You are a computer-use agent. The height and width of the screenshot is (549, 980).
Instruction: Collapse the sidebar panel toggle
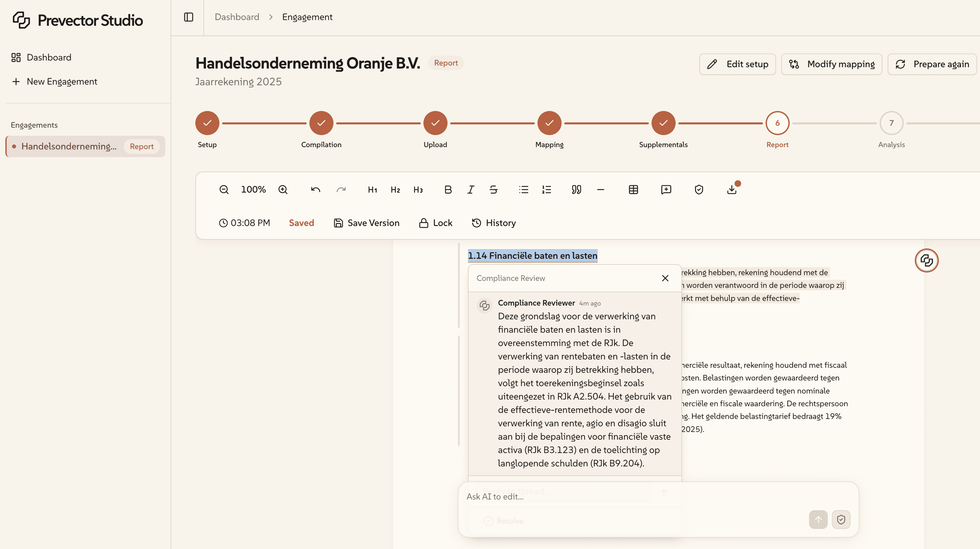[188, 17]
